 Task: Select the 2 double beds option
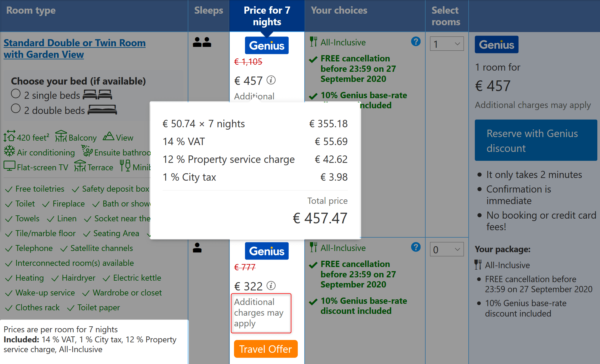pos(16,109)
